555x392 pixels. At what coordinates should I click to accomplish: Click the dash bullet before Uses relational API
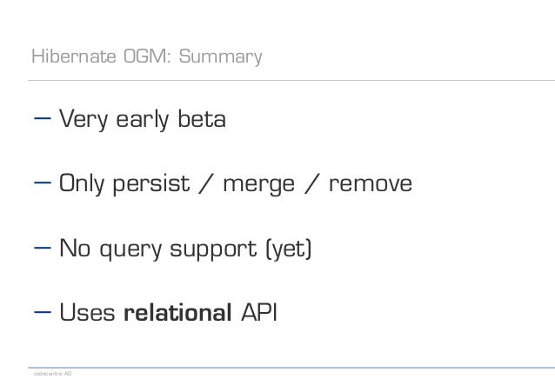[43, 312]
